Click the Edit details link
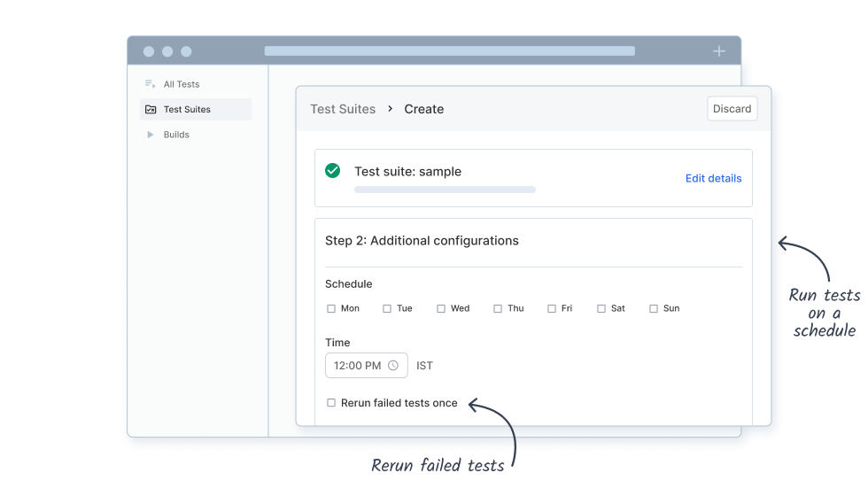The width and height of the screenshot is (868, 496). [713, 178]
